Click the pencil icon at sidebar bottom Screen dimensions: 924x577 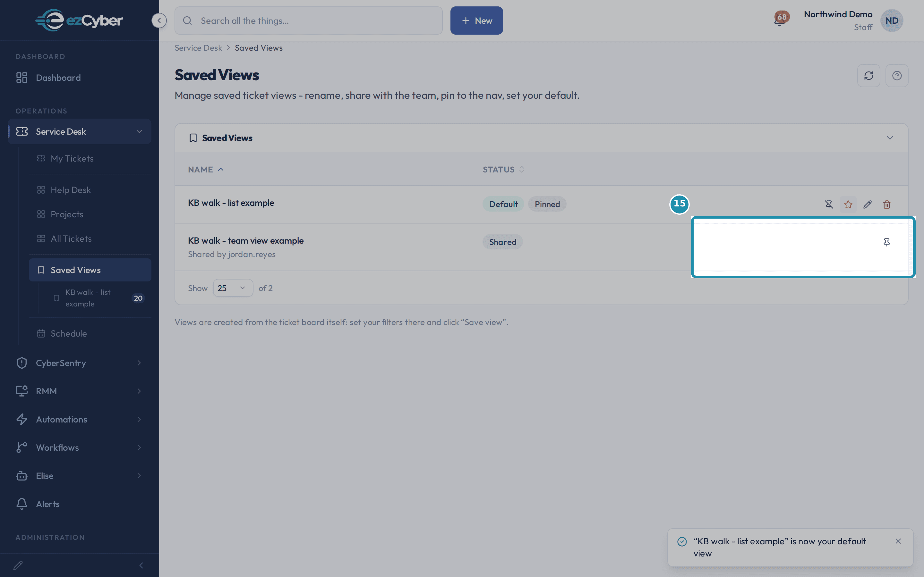(x=18, y=565)
